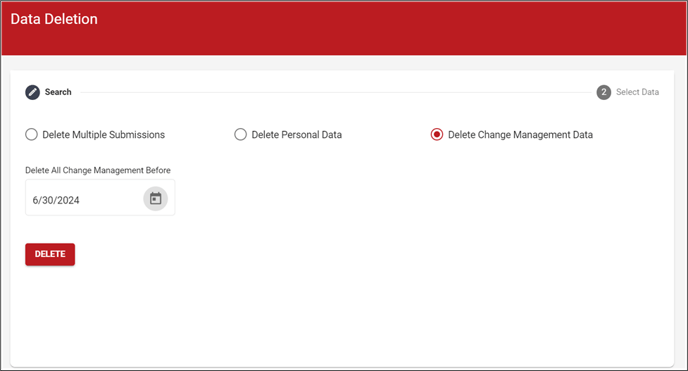Go to the Select Data step label
Viewport: 688px width, 371px height.
point(637,92)
